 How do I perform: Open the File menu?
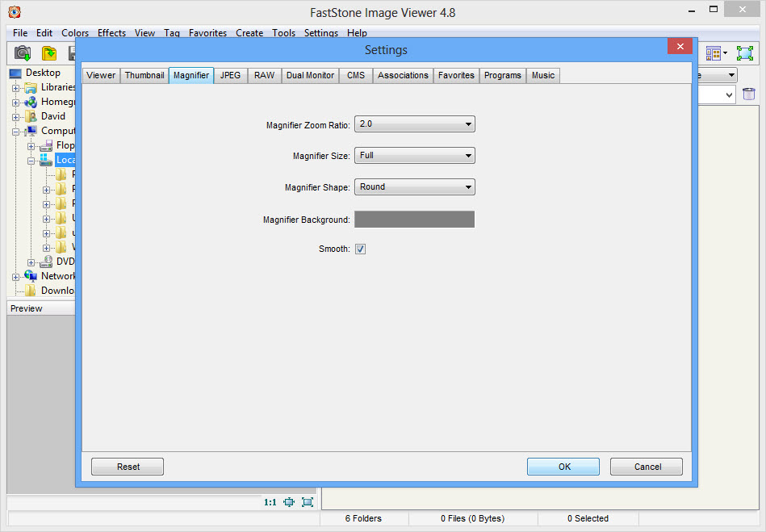click(20, 33)
